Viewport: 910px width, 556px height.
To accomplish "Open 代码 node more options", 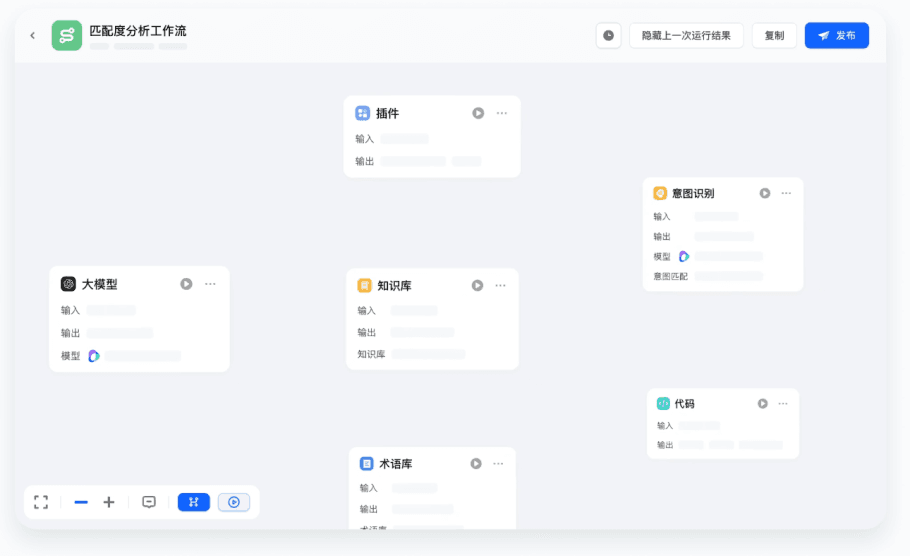I will 783,403.
